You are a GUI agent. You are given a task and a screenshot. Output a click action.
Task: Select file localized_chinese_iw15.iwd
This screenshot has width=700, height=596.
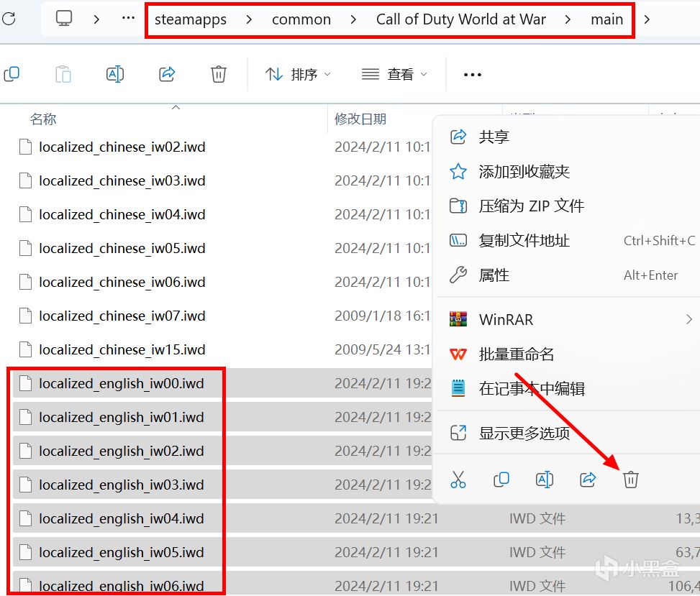(x=122, y=349)
